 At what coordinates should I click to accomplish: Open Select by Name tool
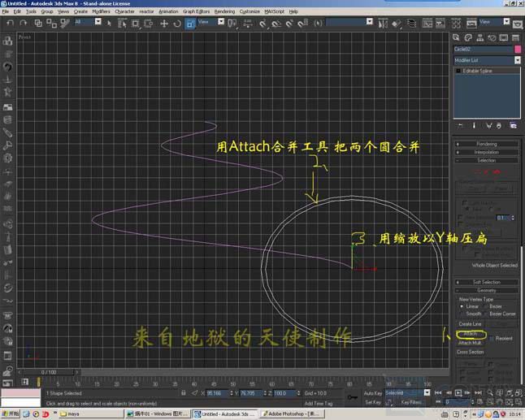[122, 23]
